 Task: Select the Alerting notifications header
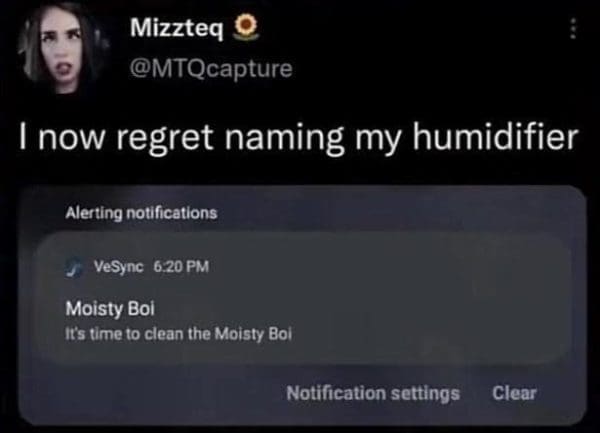coord(141,213)
